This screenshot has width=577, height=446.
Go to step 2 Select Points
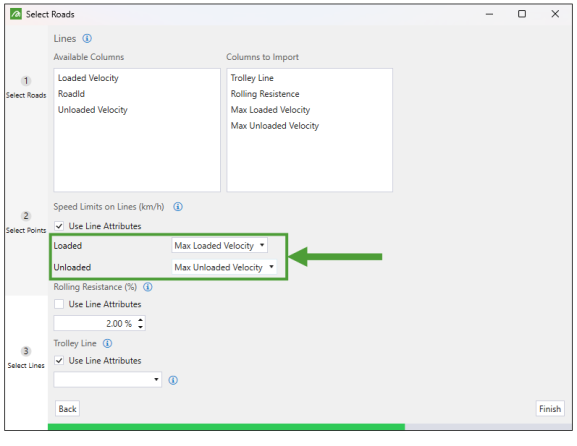(26, 222)
